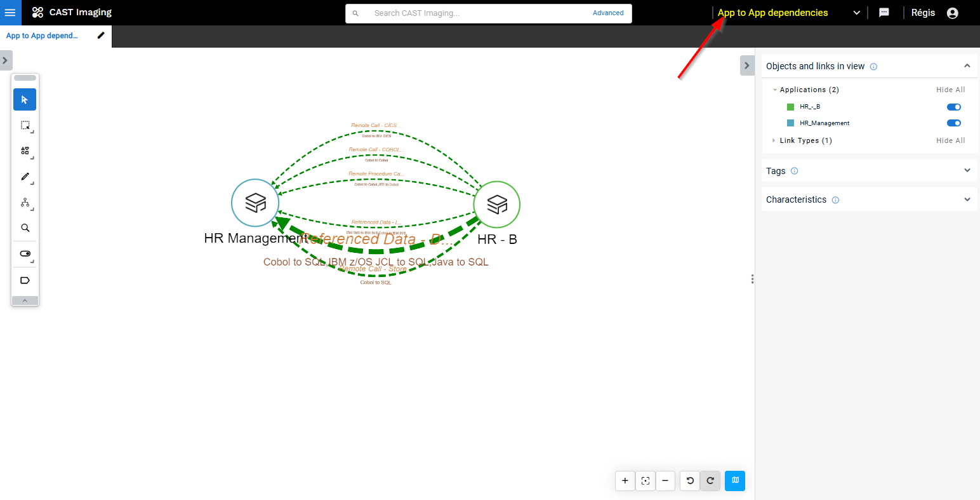This screenshot has width=980, height=500.
Task: Click info icon beside Characteristics
Action: tap(835, 200)
